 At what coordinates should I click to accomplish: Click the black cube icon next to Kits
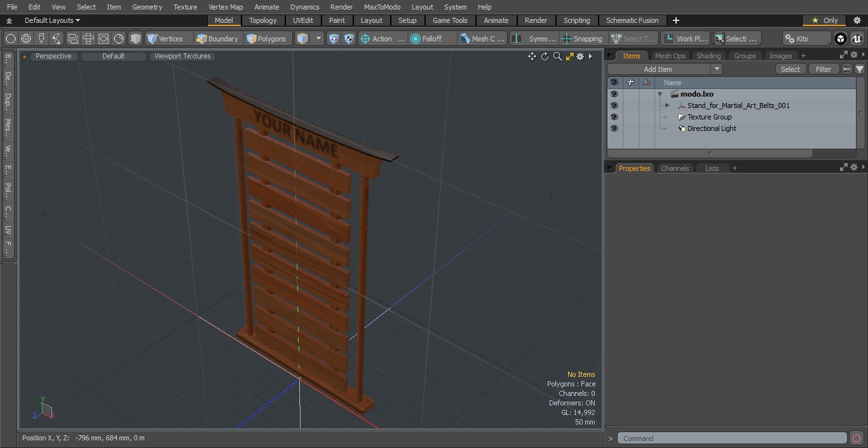click(841, 39)
